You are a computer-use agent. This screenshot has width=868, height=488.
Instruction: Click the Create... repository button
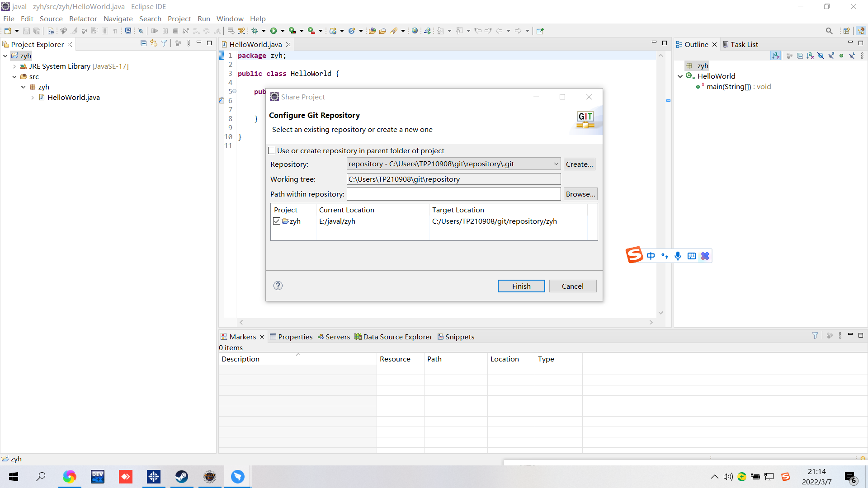(579, 164)
